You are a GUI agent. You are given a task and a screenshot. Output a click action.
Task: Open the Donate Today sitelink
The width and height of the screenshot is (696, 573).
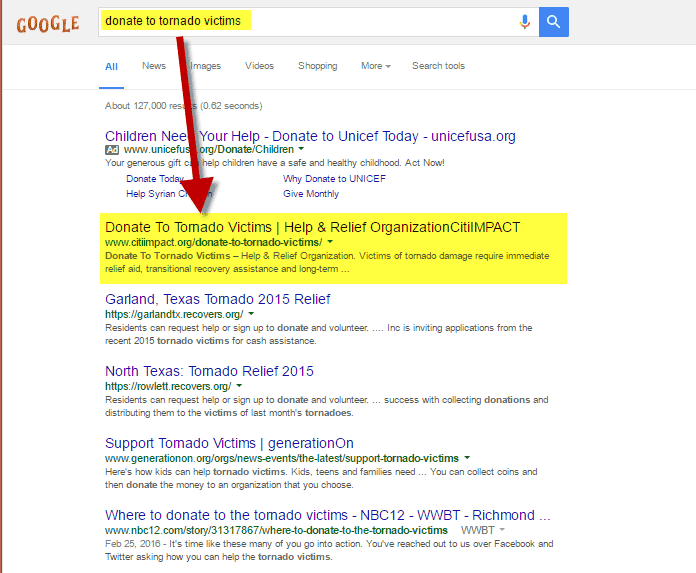click(155, 178)
